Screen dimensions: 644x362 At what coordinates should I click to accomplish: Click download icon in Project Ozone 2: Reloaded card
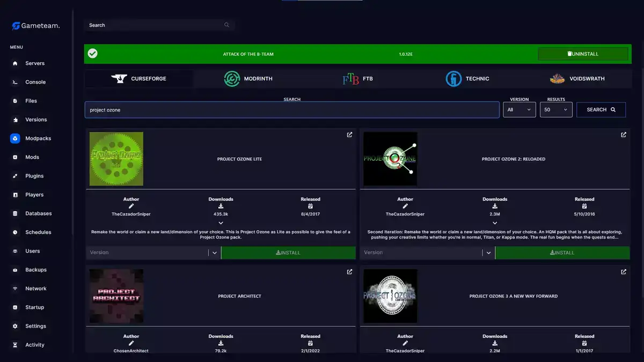tap(495, 206)
